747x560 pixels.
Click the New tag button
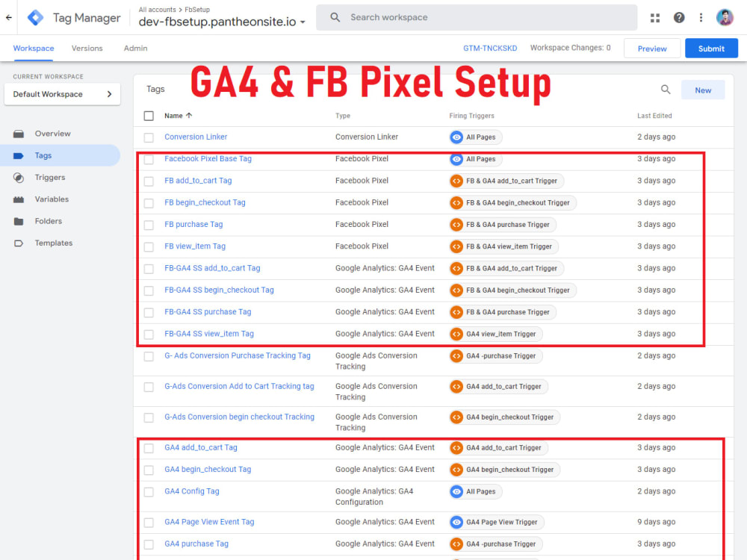(x=703, y=90)
